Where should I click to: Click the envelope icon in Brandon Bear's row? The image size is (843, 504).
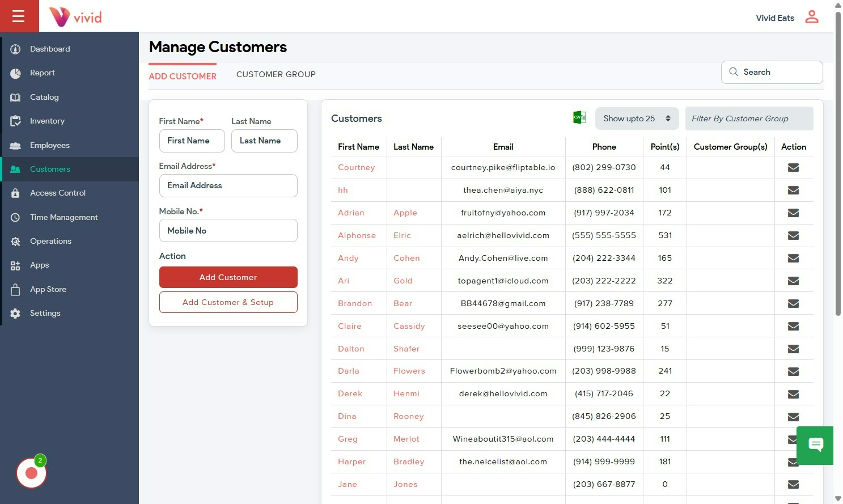point(793,304)
